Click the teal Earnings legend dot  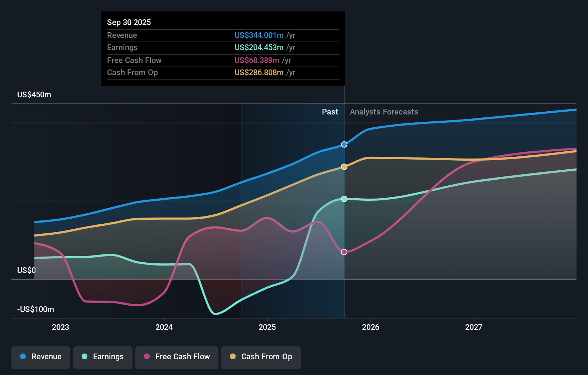tap(84, 357)
